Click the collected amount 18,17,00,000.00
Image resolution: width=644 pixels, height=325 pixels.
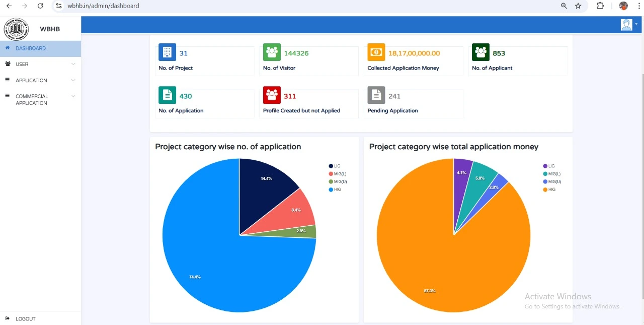[x=414, y=53]
